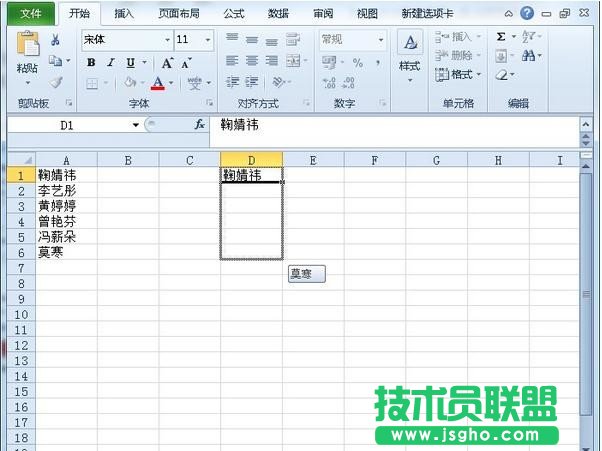The width and height of the screenshot is (602, 451).
Task: Click accounting number format icon
Action: tap(329, 62)
